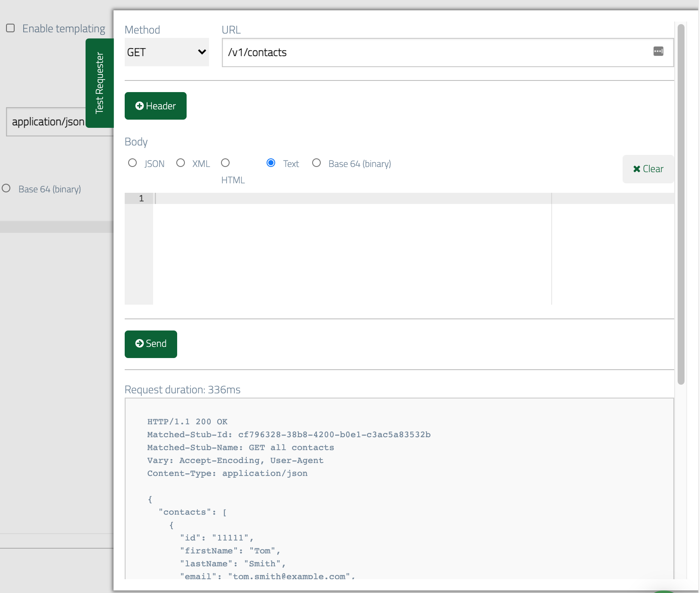Click the "firstName": "Tom" response line
This screenshot has height=593, width=700.
pos(230,551)
